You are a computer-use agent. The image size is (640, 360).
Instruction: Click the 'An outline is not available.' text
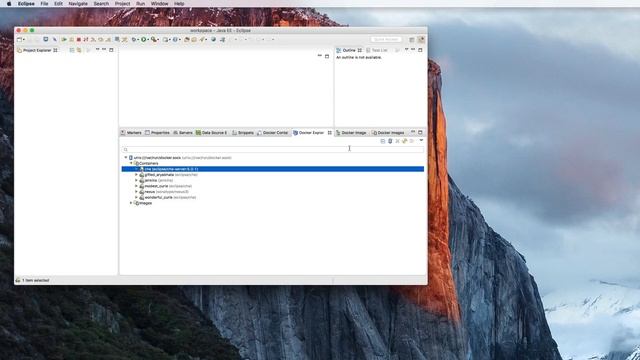pyautogui.click(x=359, y=58)
